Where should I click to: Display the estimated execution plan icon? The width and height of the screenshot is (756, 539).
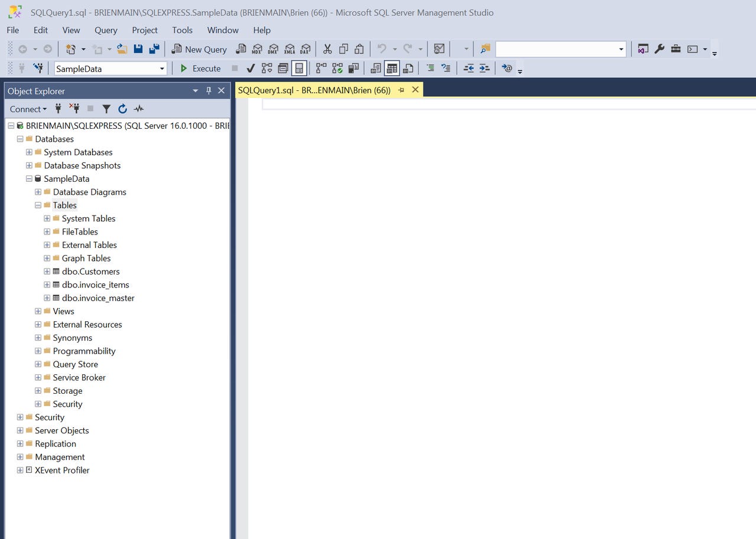pyautogui.click(x=266, y=68)
